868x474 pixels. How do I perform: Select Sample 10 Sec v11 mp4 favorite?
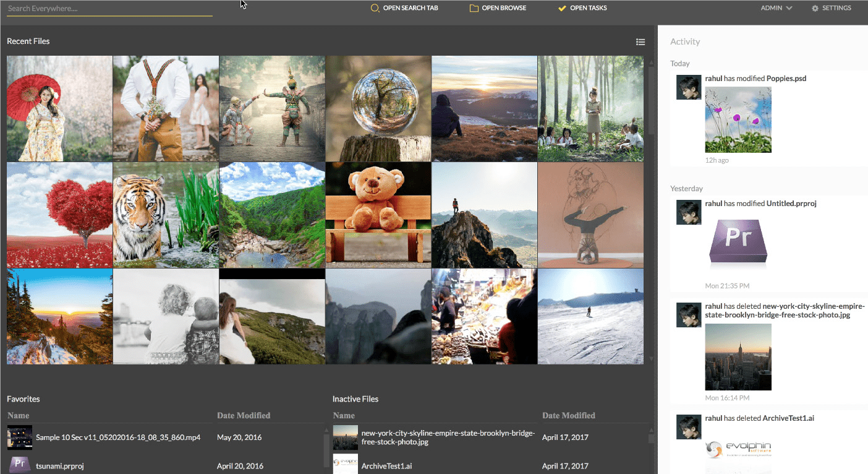click(x=118, y=437)
